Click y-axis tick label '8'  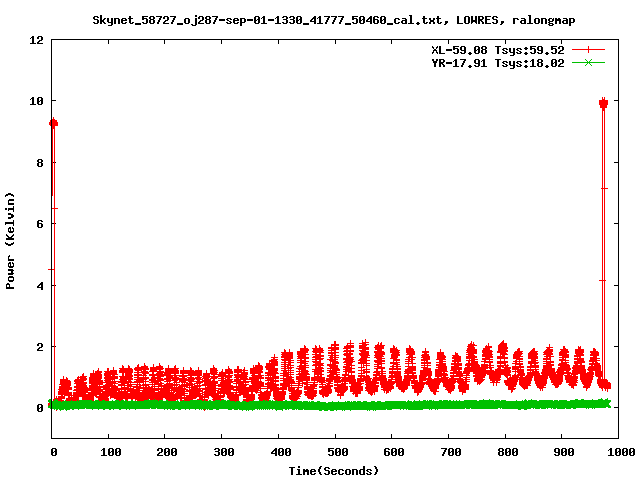(x=40, y=163)
